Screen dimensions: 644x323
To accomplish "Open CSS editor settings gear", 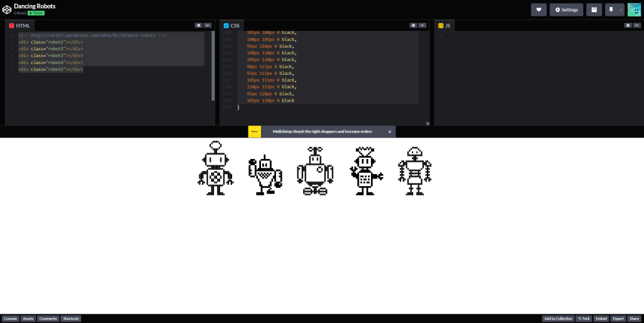I will click(x=413, y=25).
